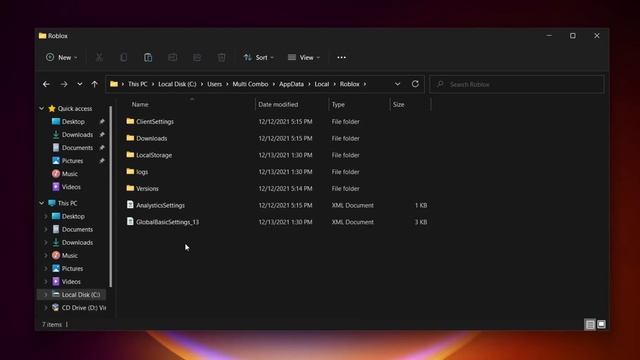
Task: Click the Copy icon in toolbar
Action: pos(123,58)
